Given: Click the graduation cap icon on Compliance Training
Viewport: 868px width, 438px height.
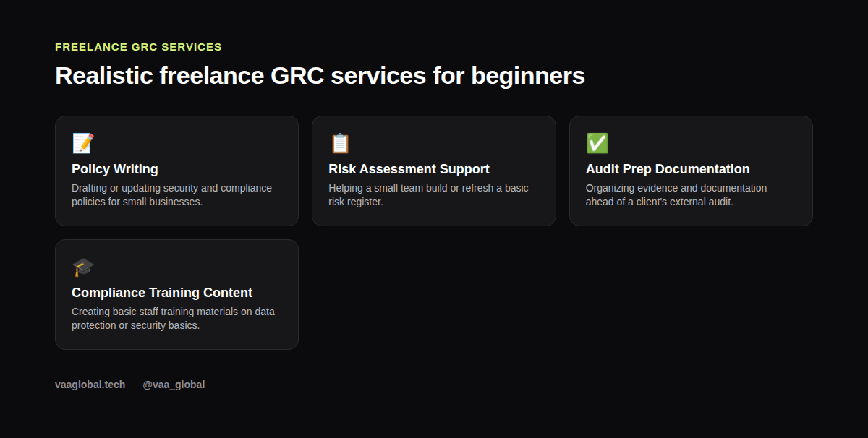Looking at the screenshot, I should [x=83, y=267].
